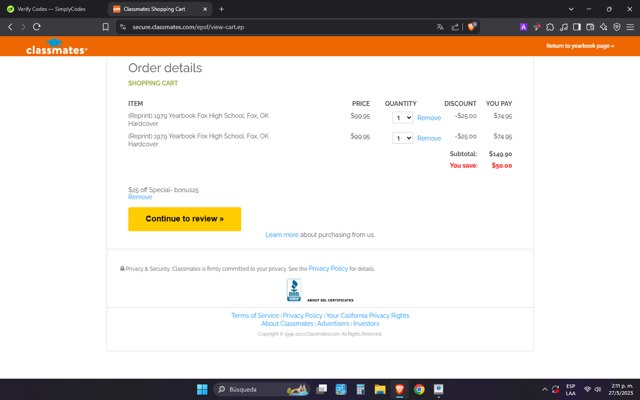This screenshot has width=640, height=400.
Task: Open the purple A extension icon
Action: coord(523,27)
